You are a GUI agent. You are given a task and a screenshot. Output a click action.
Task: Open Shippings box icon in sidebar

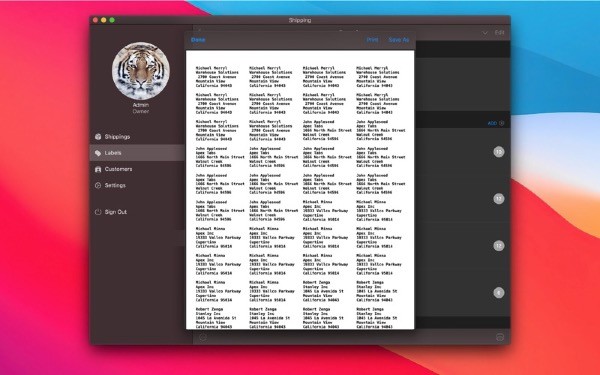tap(98, 137)
